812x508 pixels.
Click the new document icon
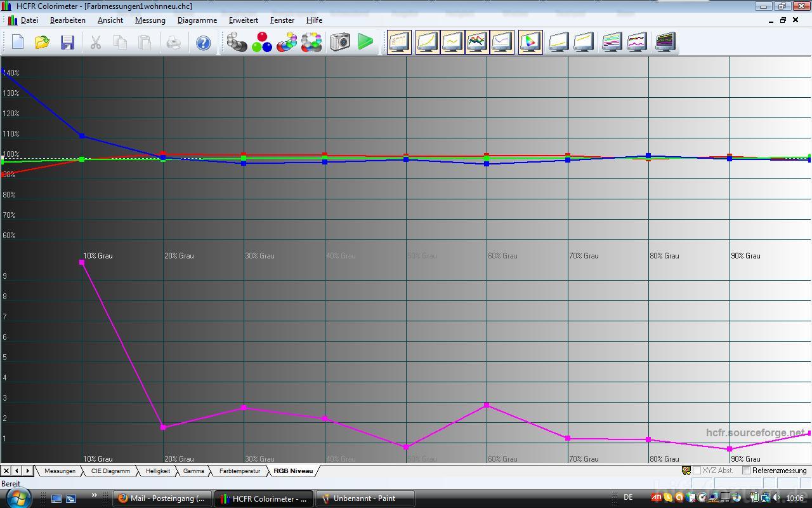tap(18, 43)
